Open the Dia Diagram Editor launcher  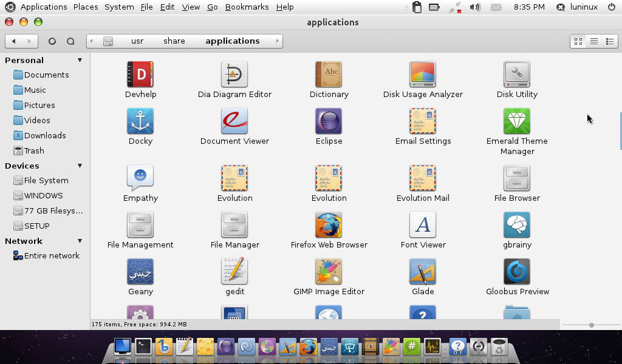(234, 75)
